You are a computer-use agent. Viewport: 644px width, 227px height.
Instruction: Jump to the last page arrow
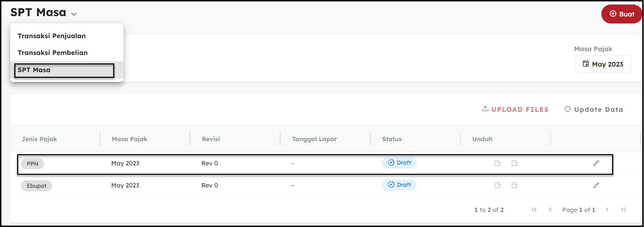pyautogui.click(x=623, y=209)
